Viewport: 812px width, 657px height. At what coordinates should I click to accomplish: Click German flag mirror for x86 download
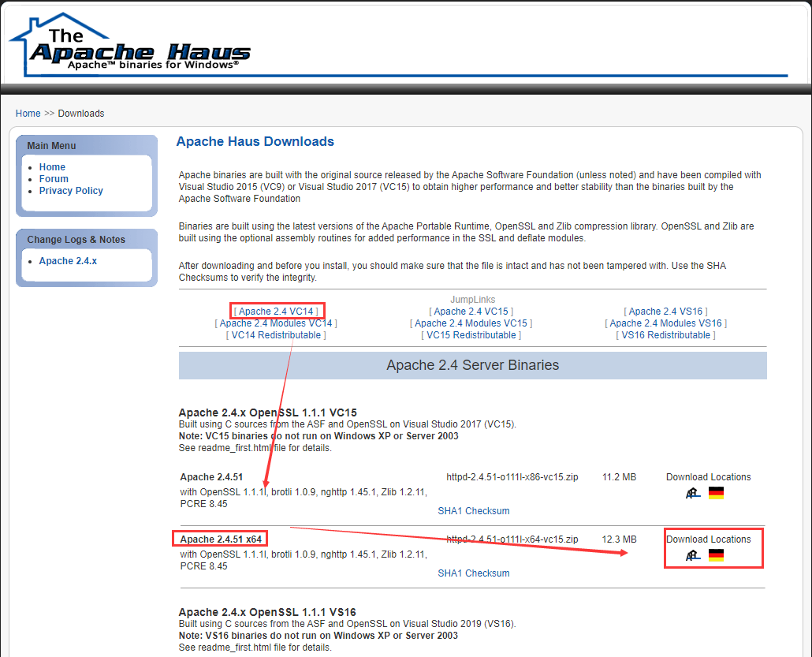[716, 493]
